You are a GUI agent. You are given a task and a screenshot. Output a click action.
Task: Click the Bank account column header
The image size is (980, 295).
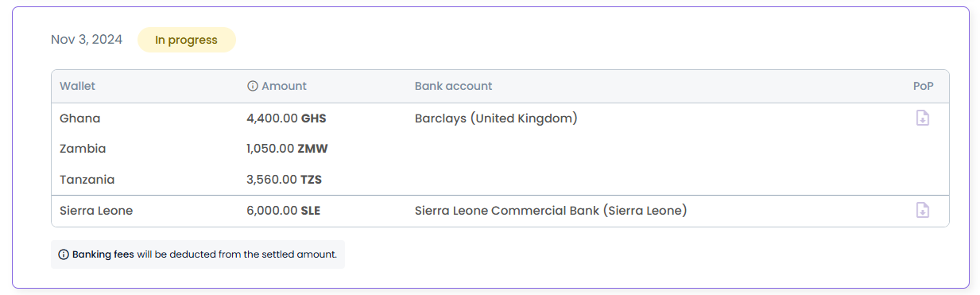pyautogui.click(x=453, y=86)
